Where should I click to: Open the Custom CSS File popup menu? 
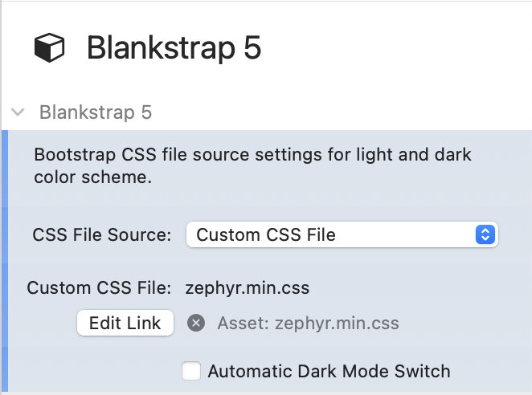point(342,234)
